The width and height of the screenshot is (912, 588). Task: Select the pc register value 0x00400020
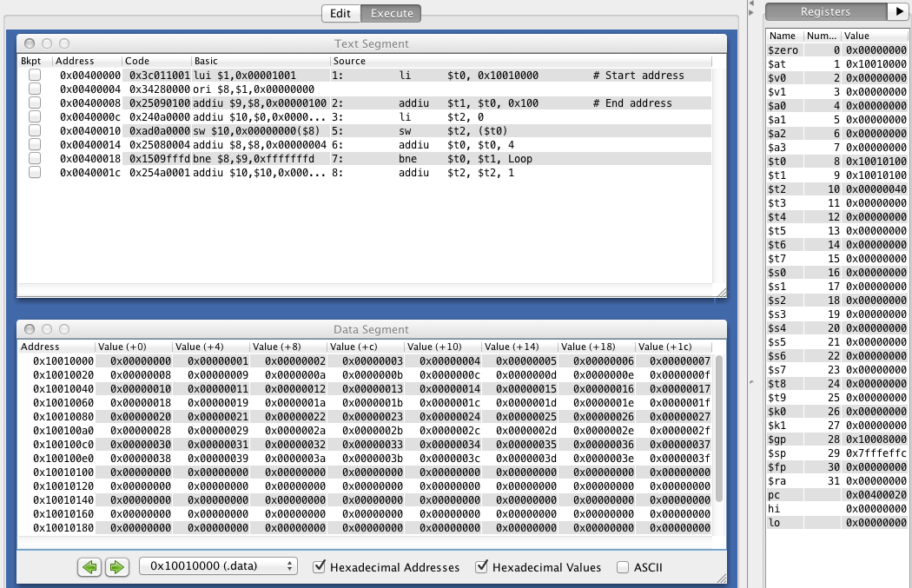click(876, 495)
